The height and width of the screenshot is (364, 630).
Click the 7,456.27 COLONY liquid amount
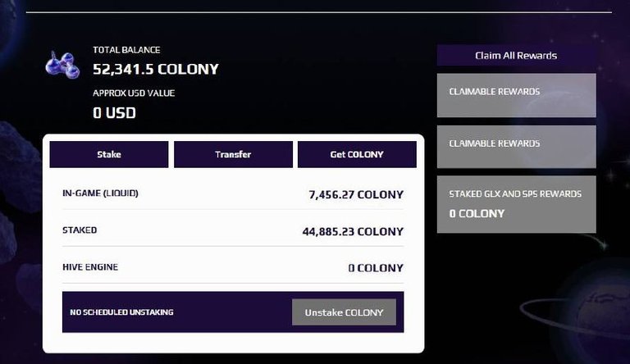[x=356, y=195]
